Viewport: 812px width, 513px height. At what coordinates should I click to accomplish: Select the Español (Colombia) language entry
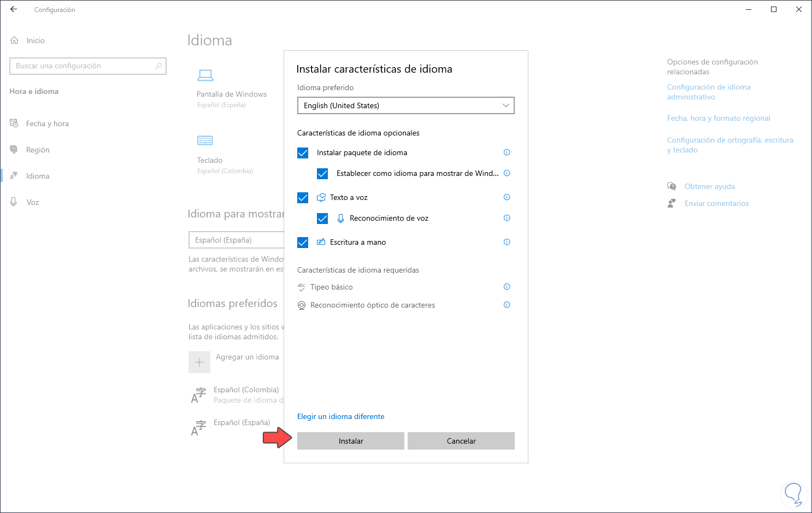(x=236, y=395)
